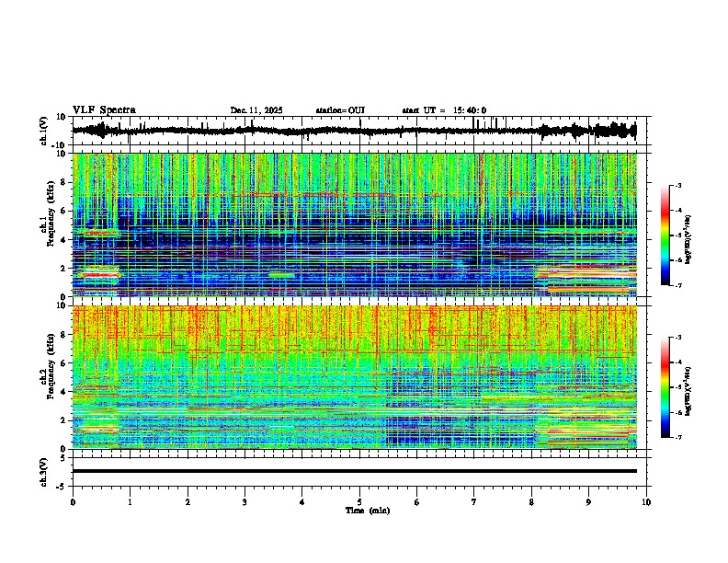Click the time axis tick label '8'
The width and height of the screenshot is (728, 563).
(x=531, y=502)
